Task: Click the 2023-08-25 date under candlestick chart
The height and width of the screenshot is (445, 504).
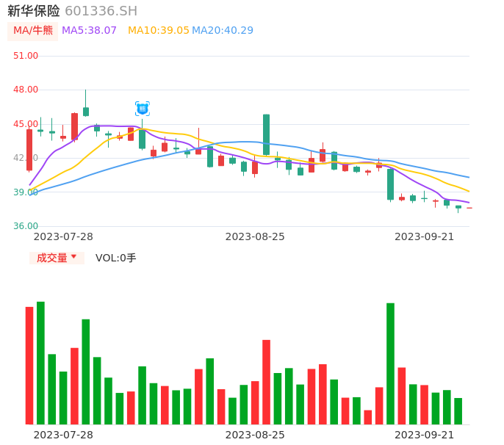Action: pyautogui.click(x=255, y=236)
